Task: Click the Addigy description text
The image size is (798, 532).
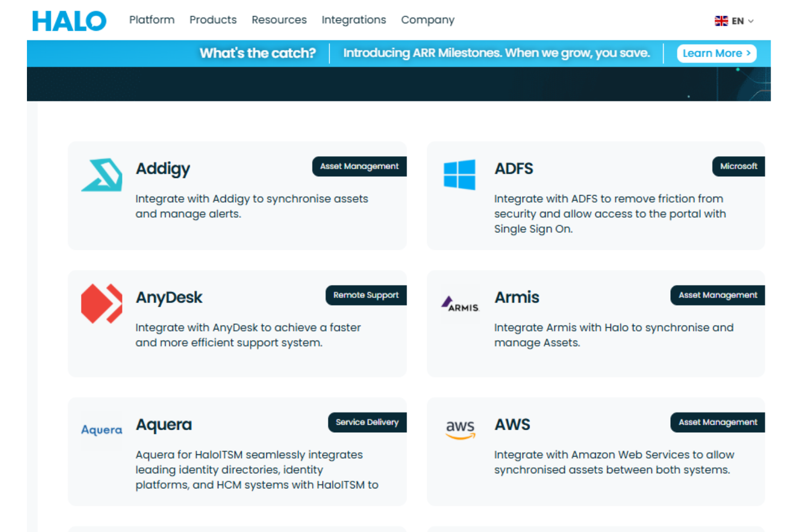Action: 252,206
